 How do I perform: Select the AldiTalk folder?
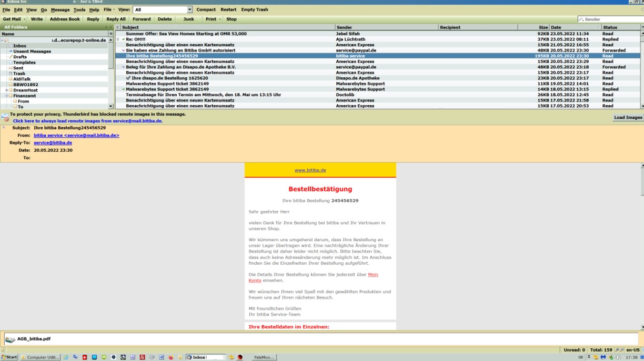tap(22, 79)
